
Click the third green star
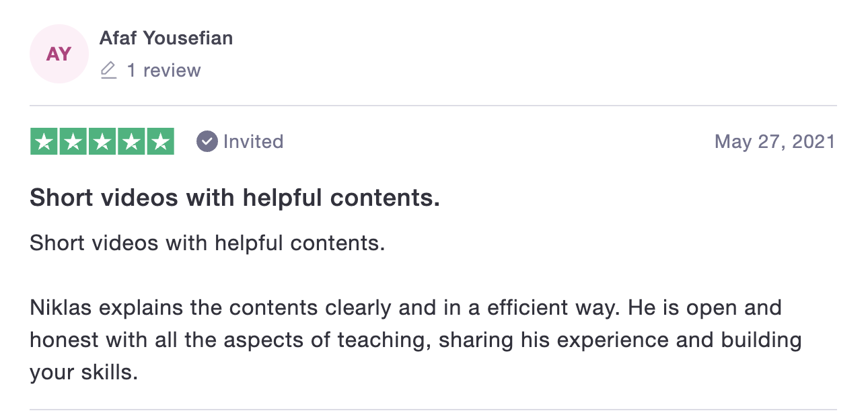(x=102, y=141)
